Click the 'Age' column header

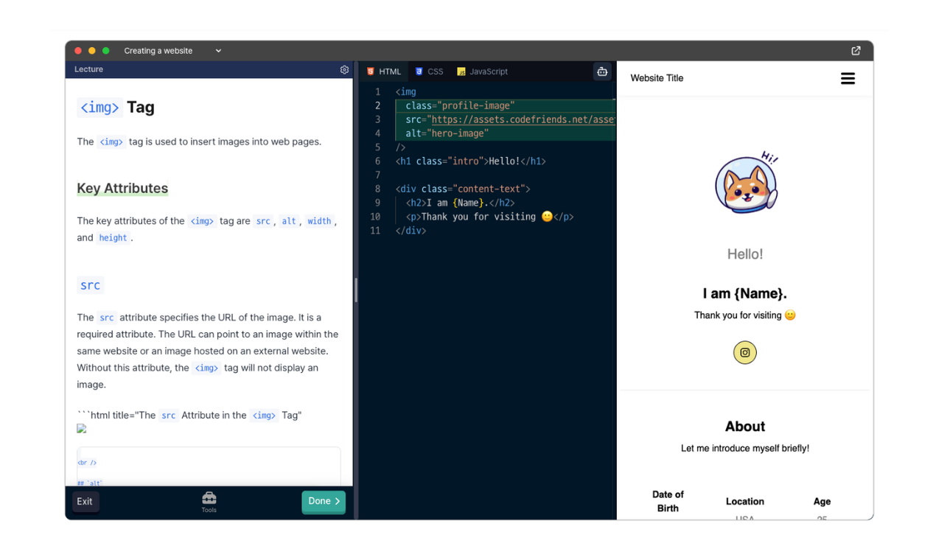(x=822, y=501)
